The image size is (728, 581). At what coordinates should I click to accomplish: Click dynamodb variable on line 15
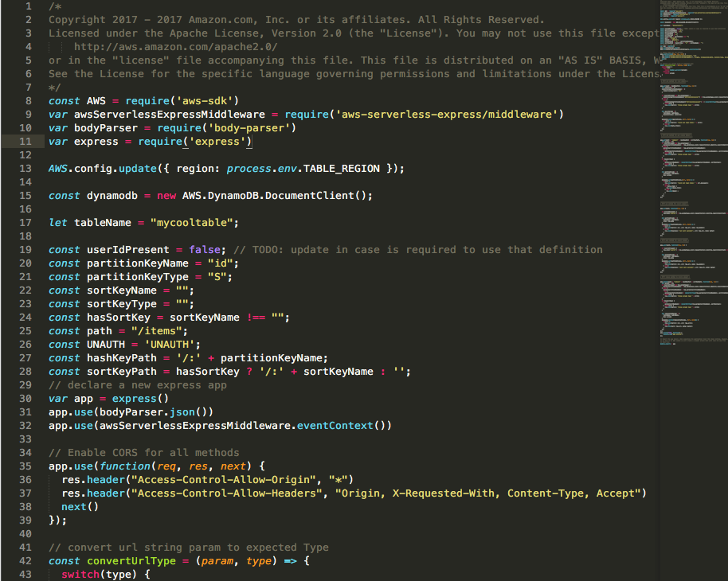coord(112,195)
